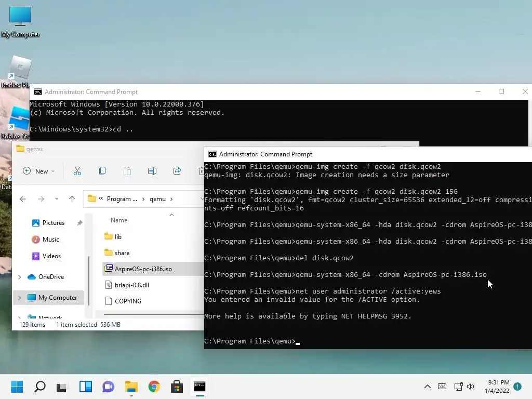Screen dimensions: 532x399
Task: Click the sort direction arrow above Name column
Action: 171,215
